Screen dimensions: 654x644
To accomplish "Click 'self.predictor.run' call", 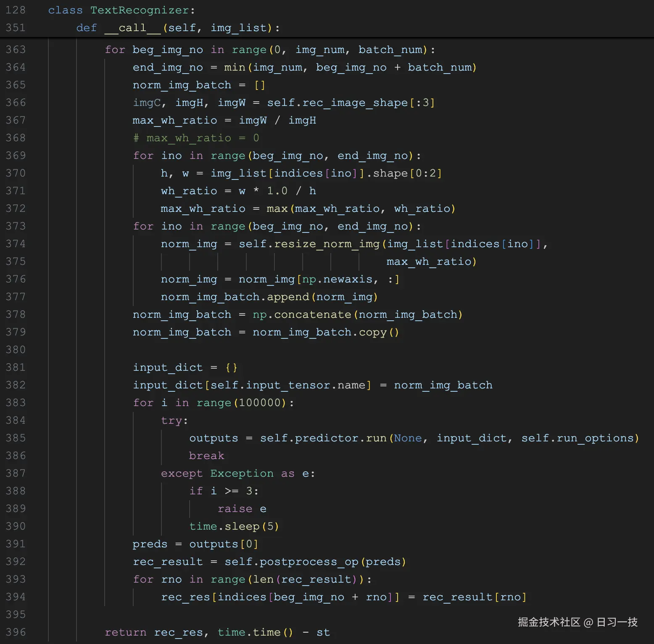I will coord(323,438).
